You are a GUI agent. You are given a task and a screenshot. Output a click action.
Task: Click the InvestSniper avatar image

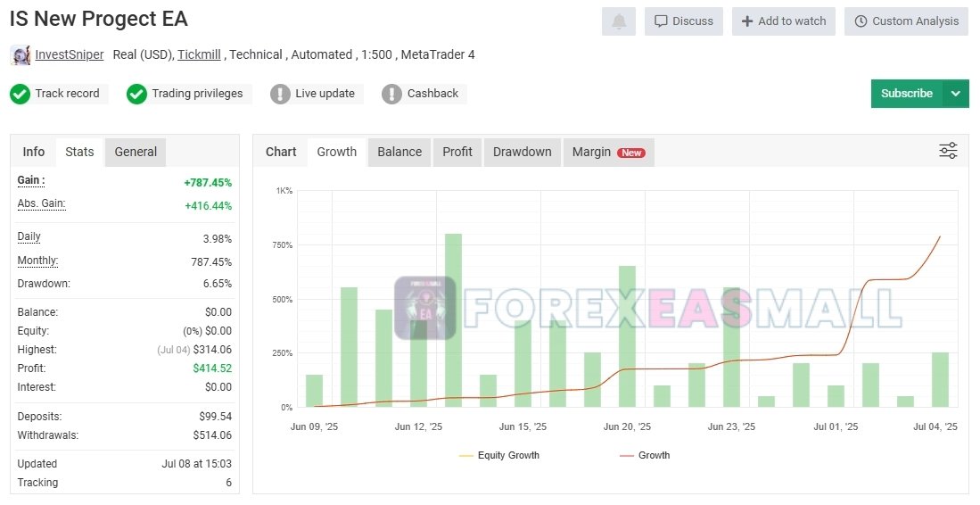click(x=21, y=55)
